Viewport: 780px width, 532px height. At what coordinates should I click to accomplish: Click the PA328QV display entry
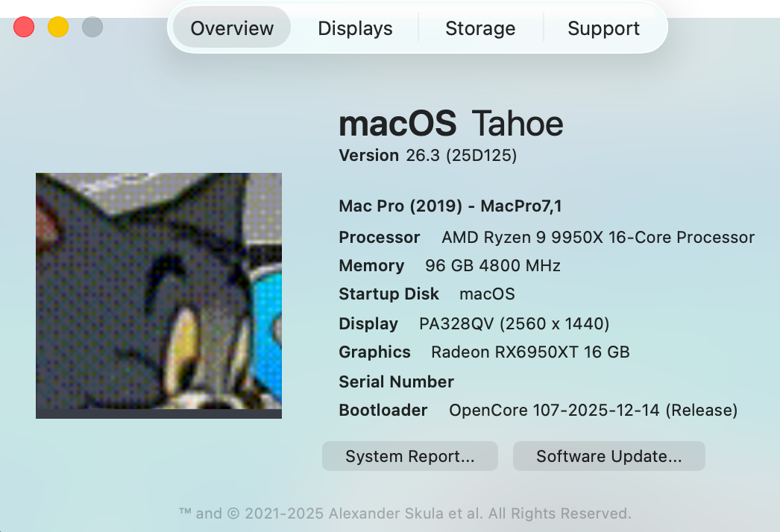click(515, 324)
